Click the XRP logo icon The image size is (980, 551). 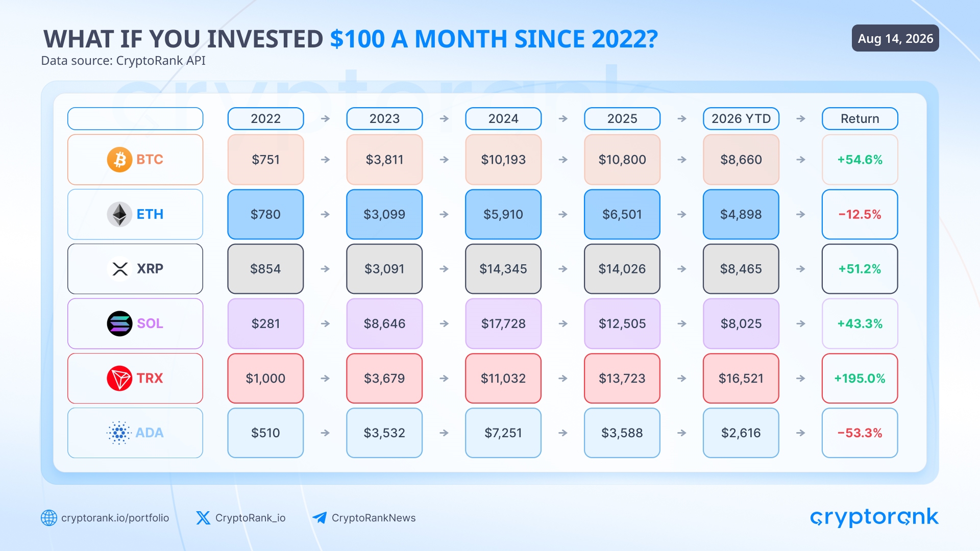tap(119, 269)
